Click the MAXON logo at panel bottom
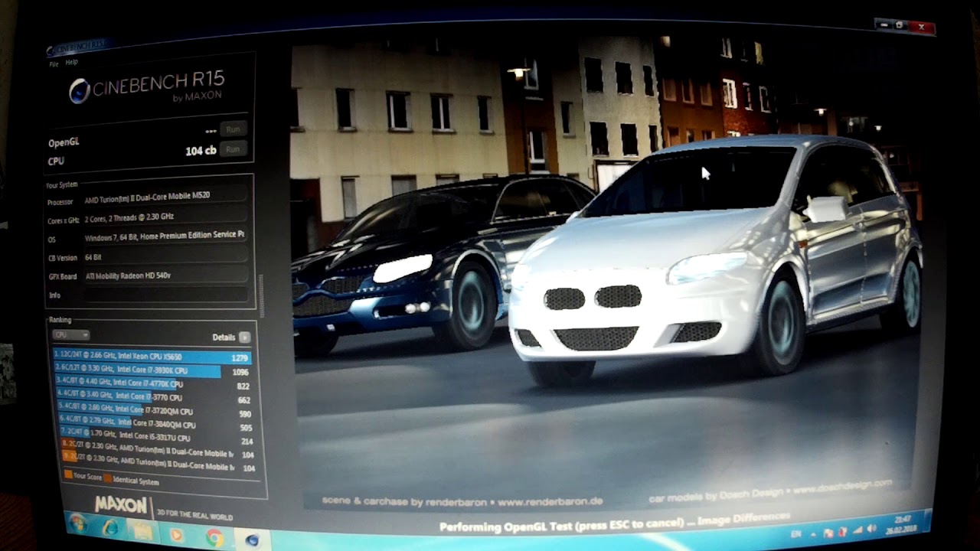The height and width of the screenshot is (551, 980). 120,506
